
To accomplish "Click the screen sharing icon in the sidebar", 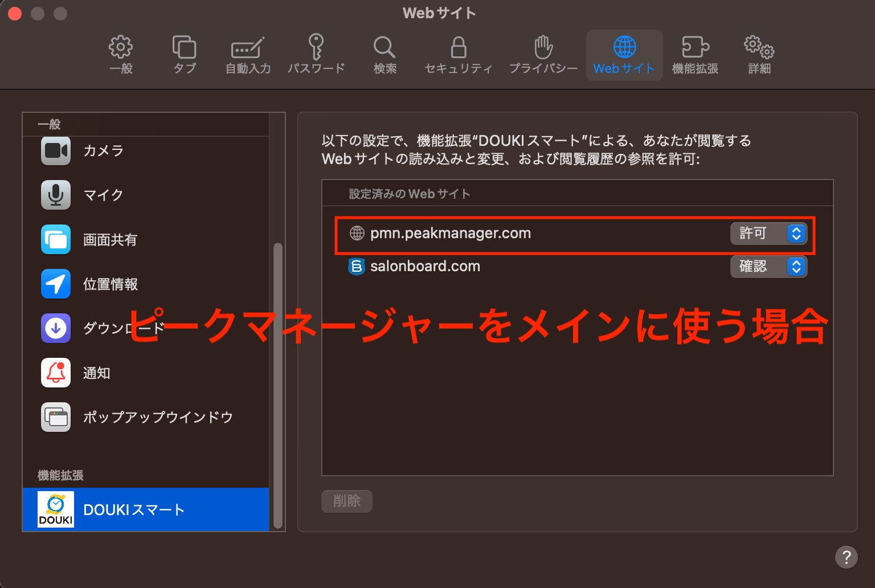I will coord(56,239).
